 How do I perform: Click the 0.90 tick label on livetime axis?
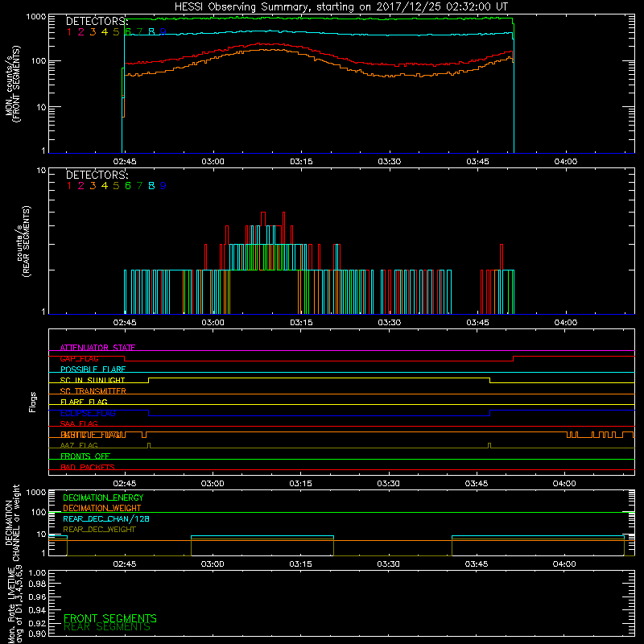pos(37,634)
